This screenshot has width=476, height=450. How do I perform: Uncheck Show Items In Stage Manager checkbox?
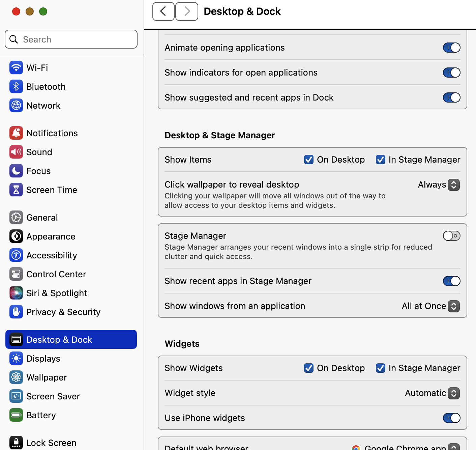(x=381, y=160)
